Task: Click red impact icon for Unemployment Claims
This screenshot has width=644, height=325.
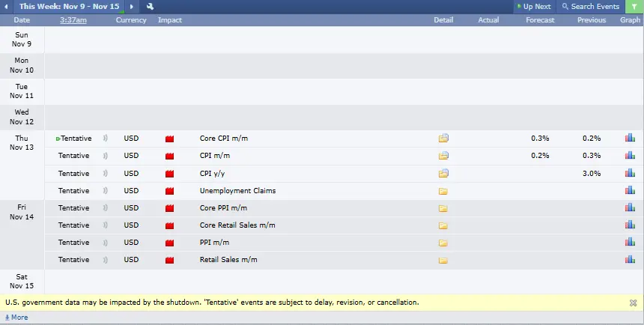Action: coord(170,191)
